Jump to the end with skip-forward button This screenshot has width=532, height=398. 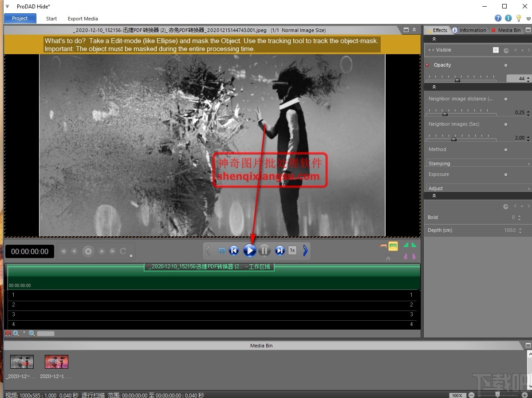[280, 251]
